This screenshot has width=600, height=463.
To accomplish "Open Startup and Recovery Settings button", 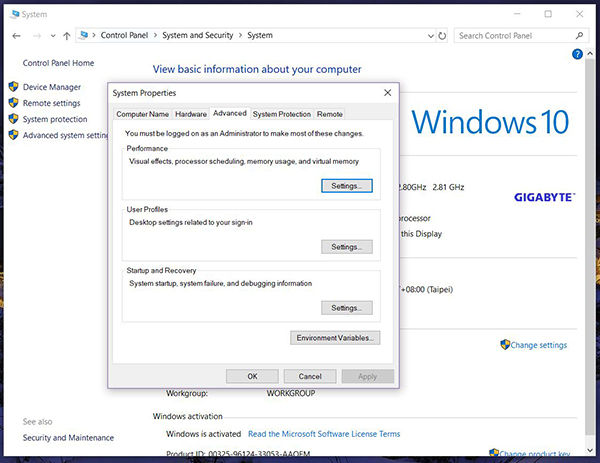I will tap(347, 308).
